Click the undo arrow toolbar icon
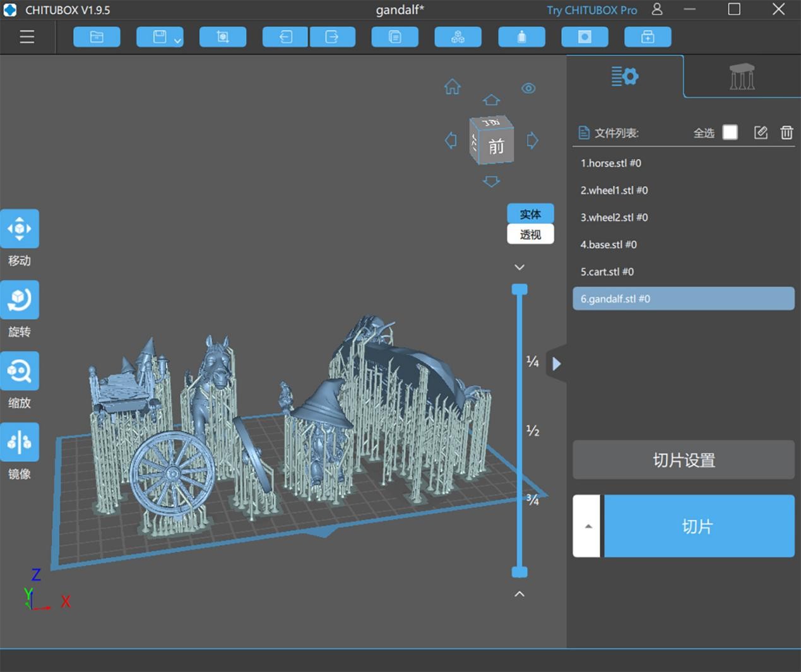This screenshot has height=672, width=801. click(x=285, y=37)
